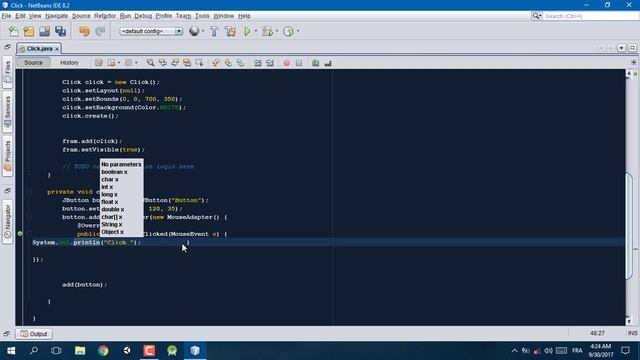640x360 pixels.
Task: Open the Source menu
Action: pos(81,16)
